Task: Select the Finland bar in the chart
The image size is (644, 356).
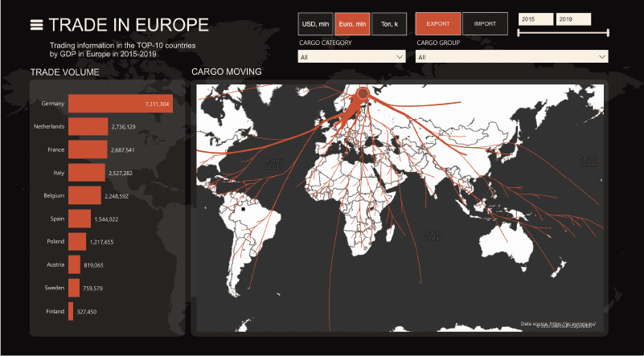Action: click(71, 311)
